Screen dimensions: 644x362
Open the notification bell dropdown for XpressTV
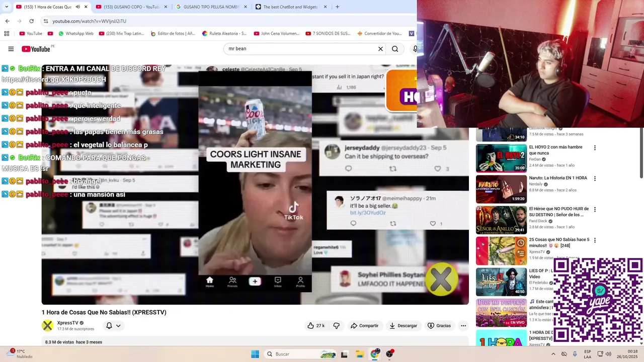(x=113, y=326)
